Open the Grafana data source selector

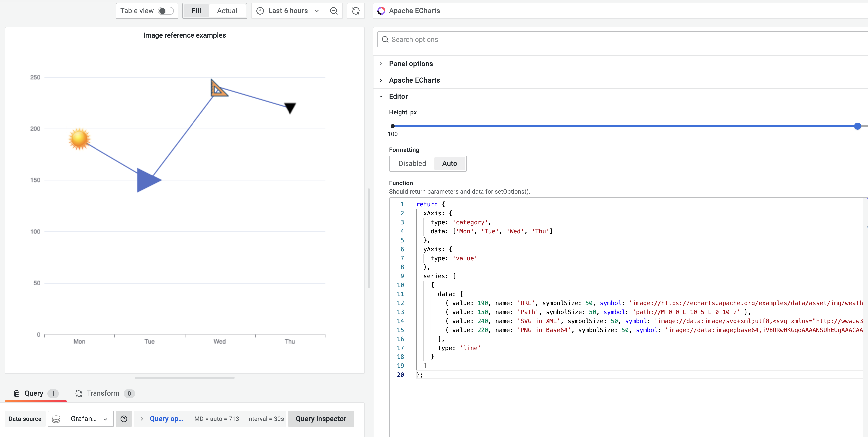pos(80,419)
